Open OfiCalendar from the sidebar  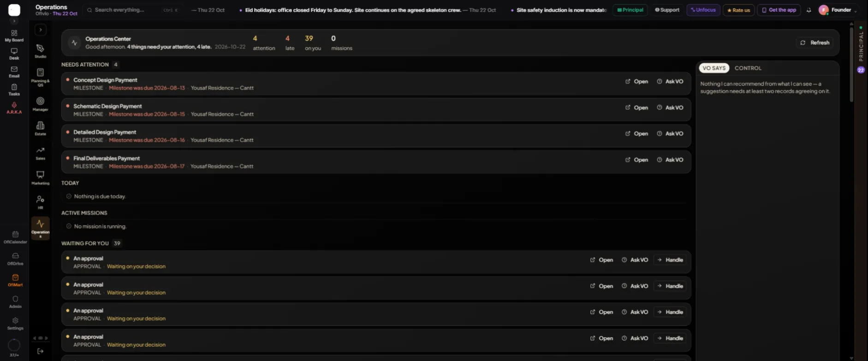[x=15, y=237]
